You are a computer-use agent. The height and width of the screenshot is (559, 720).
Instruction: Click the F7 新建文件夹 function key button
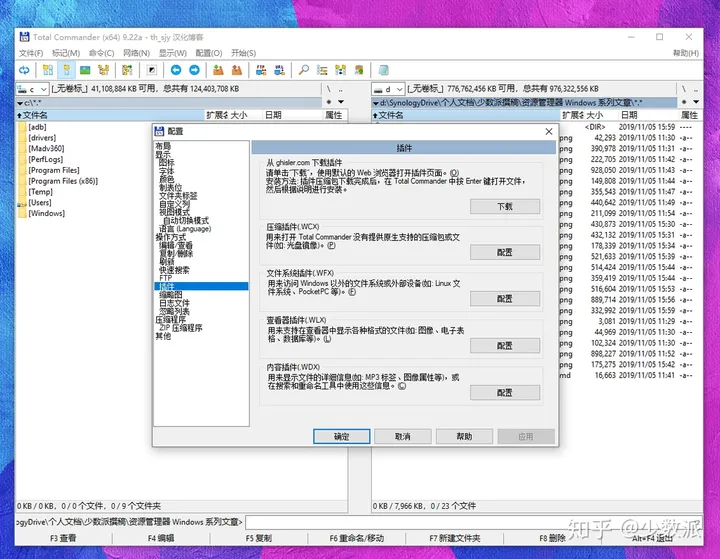pyautogui.click(x=455, y=538)
